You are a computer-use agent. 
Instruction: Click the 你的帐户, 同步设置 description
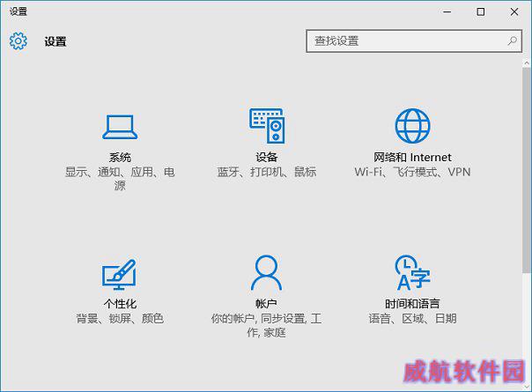[x=266, y=325]
